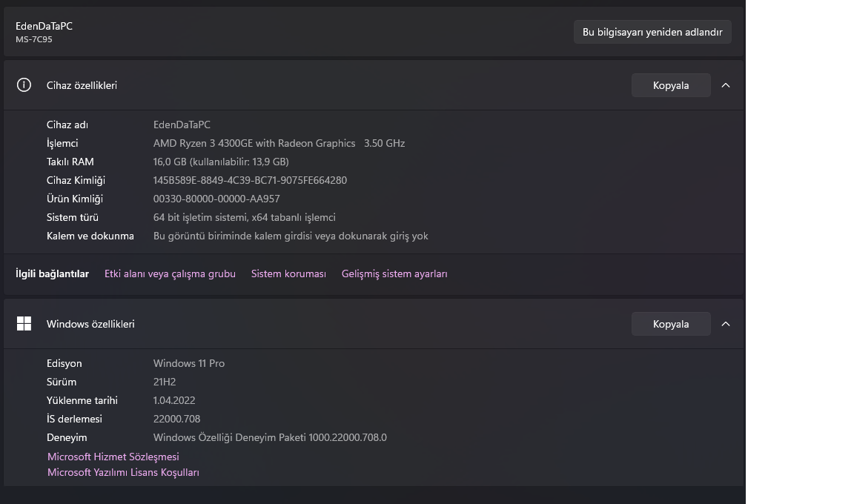
Task: Collapse the Cihaz özellikleri section chevron
Action: 726,85
